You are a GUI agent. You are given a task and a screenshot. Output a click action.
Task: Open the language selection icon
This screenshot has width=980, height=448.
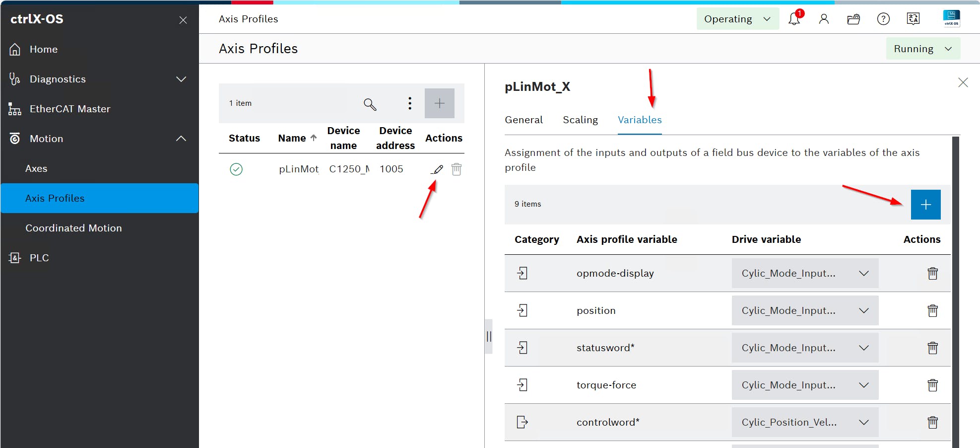click(x=913, y=19)
